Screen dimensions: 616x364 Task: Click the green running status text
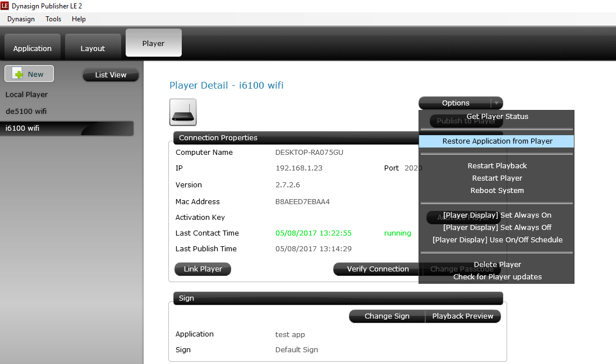[398, 233]
